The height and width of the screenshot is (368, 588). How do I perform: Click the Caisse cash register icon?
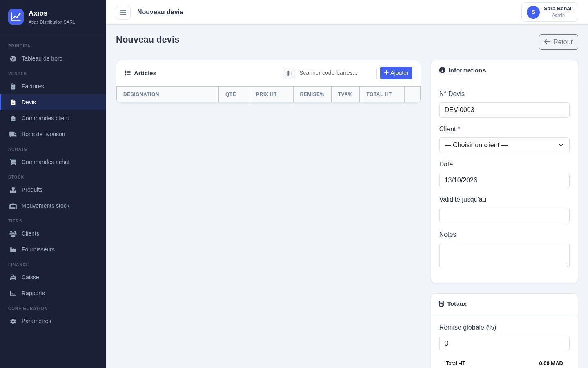13,278
